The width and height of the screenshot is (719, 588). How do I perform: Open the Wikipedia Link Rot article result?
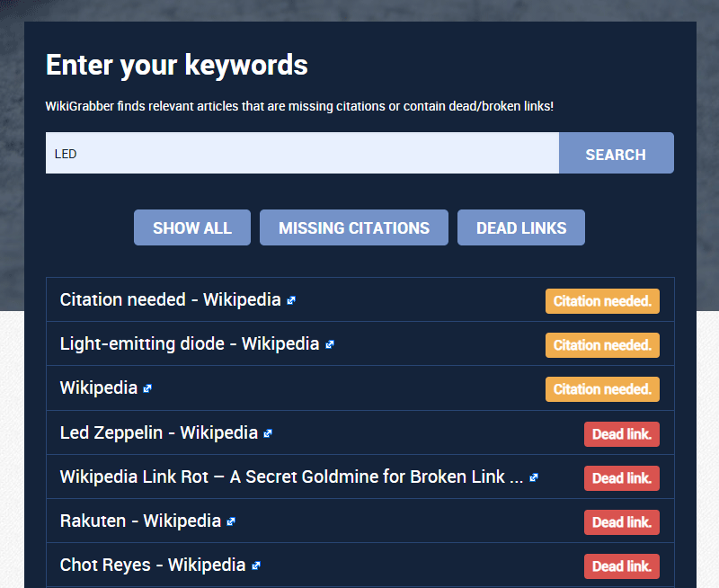point(291,477)
